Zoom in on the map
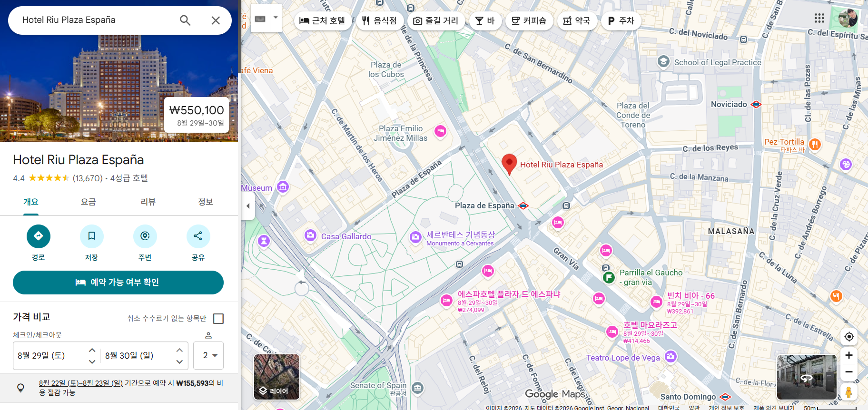 pos(849,355)
